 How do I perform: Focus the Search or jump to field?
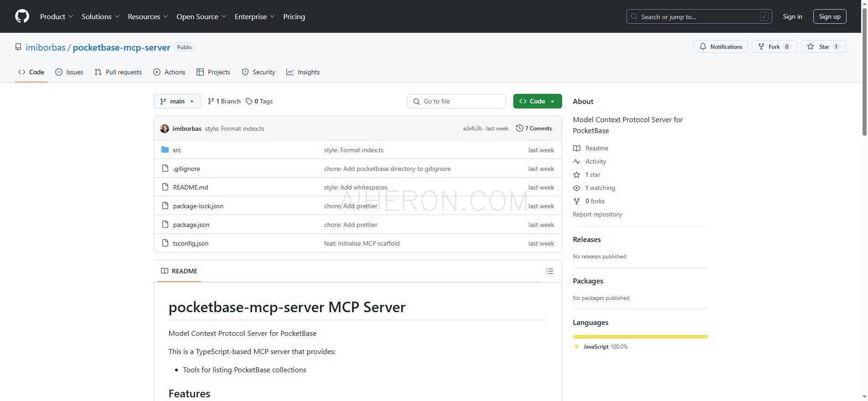[699, 16]
